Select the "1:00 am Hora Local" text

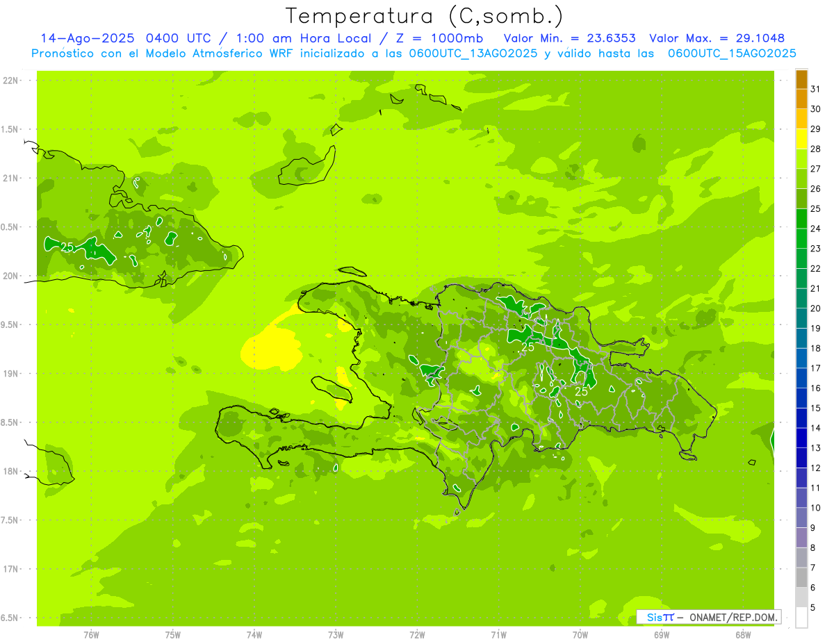pyautogui.click(x=305, y=38)
